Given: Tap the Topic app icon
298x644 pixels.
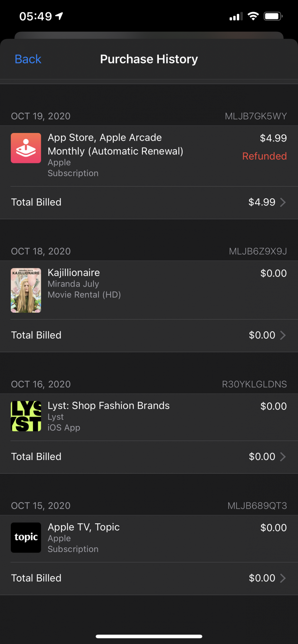Looking at the screenshot, I should pos(26,538).
